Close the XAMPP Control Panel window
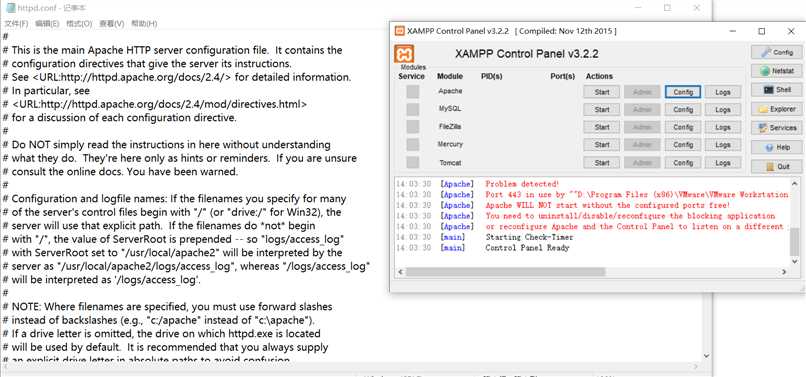Viewport: 806px width, 377px height. click(x=791, y=31)
